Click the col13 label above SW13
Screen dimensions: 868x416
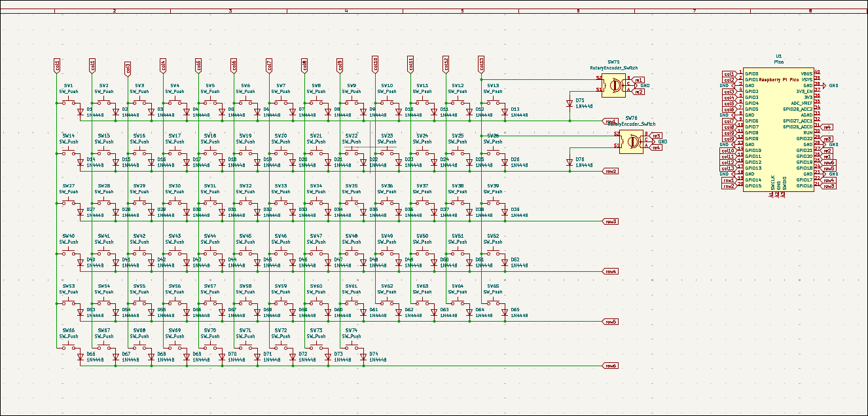pos(481,64)
